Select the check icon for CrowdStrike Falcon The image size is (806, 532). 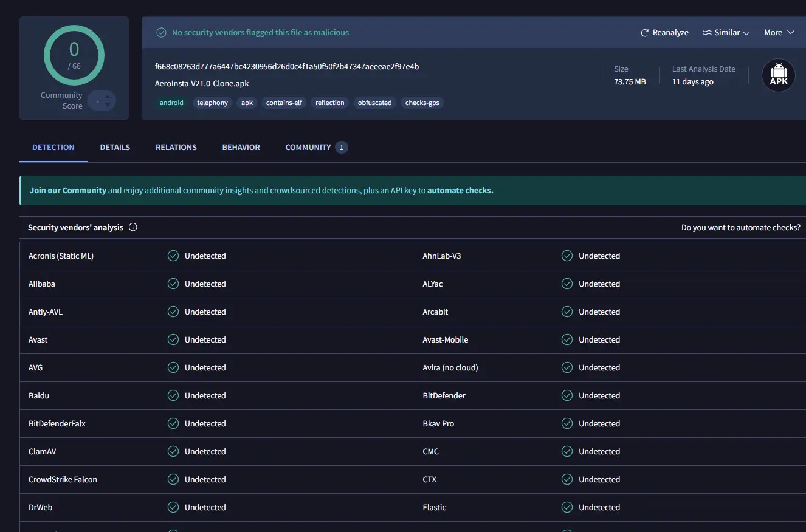(x=173, y=480)
